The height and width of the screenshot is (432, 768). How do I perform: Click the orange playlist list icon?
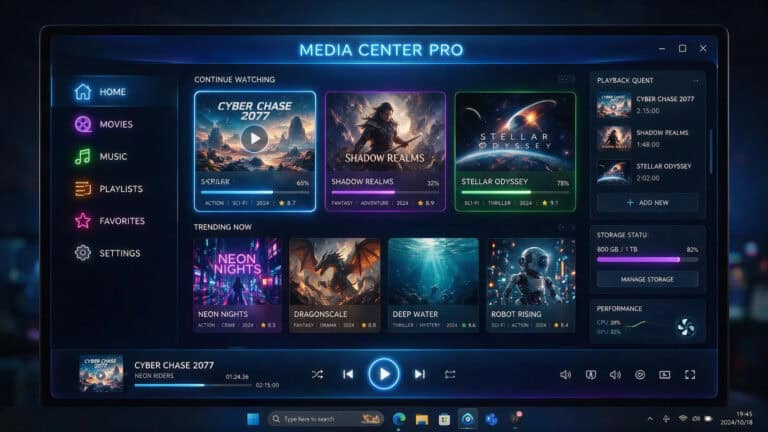[83, 189]
